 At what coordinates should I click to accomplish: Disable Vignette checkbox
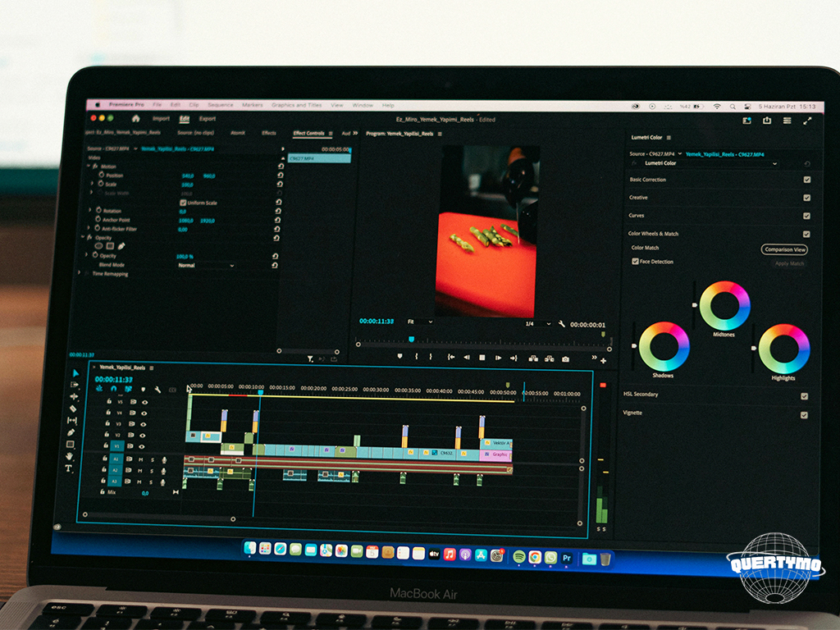click(804, 415)
